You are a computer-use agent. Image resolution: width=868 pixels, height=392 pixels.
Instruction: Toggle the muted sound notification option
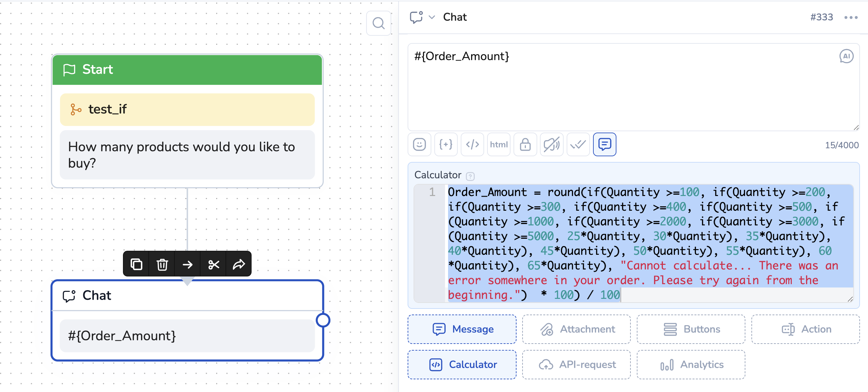pyautogui.click(x=551, y=145)
